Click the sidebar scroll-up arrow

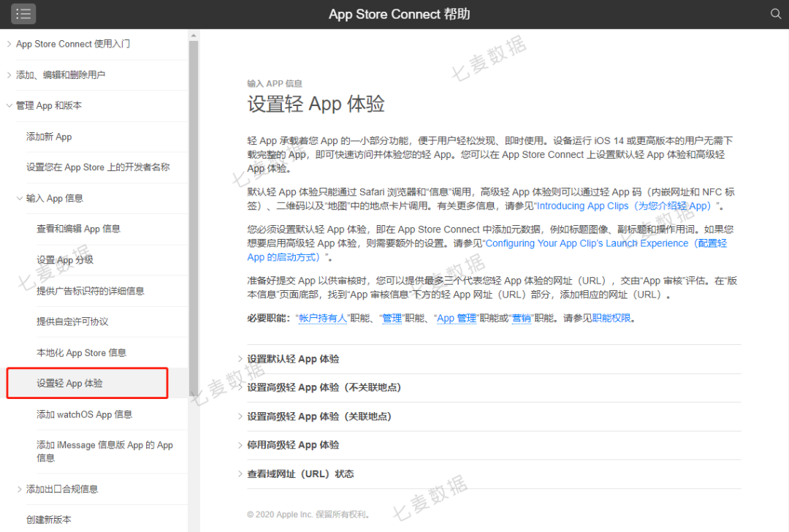pyautogui.click(x=193, y=36)
